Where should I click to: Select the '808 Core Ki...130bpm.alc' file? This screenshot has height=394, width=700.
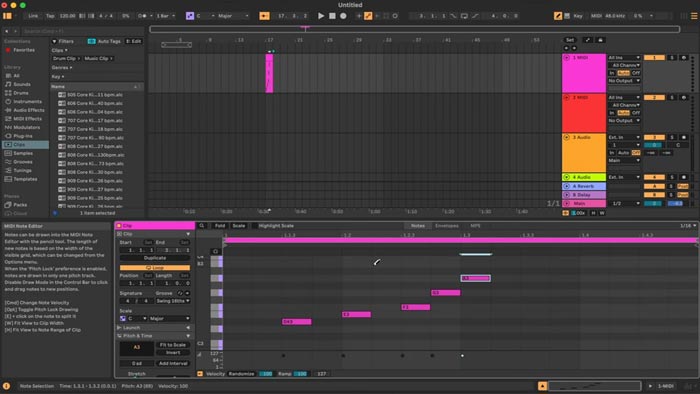coord(96,155)
